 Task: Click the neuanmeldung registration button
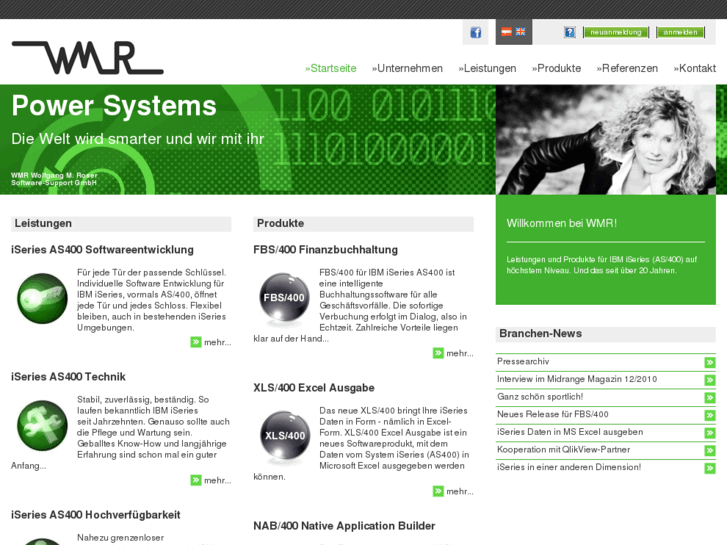(x=616, y=32)
